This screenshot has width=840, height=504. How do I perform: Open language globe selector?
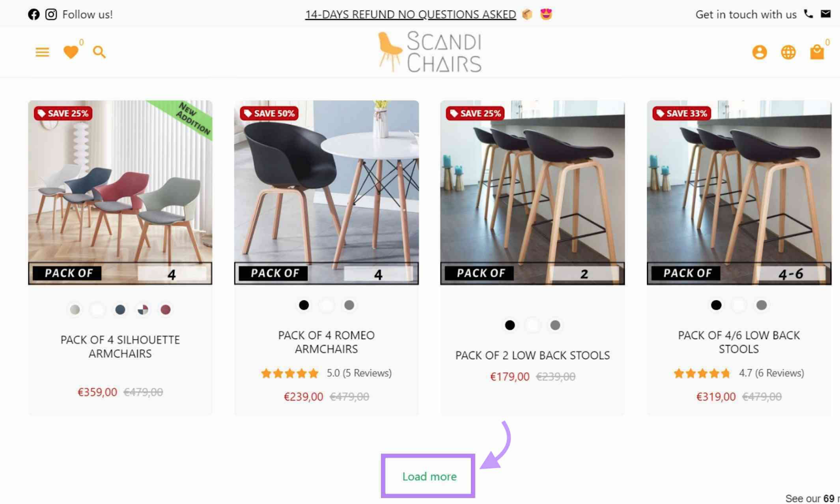pyautogui.click(x=788, y=52)
